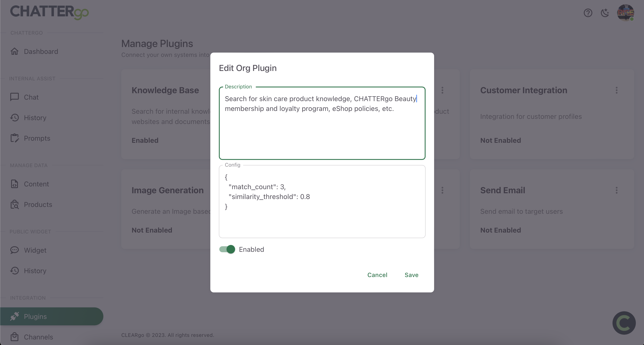Click the CLEARgo copyright footer text
This screenshot has width=644, height=345.
click(x=167, y=335)
